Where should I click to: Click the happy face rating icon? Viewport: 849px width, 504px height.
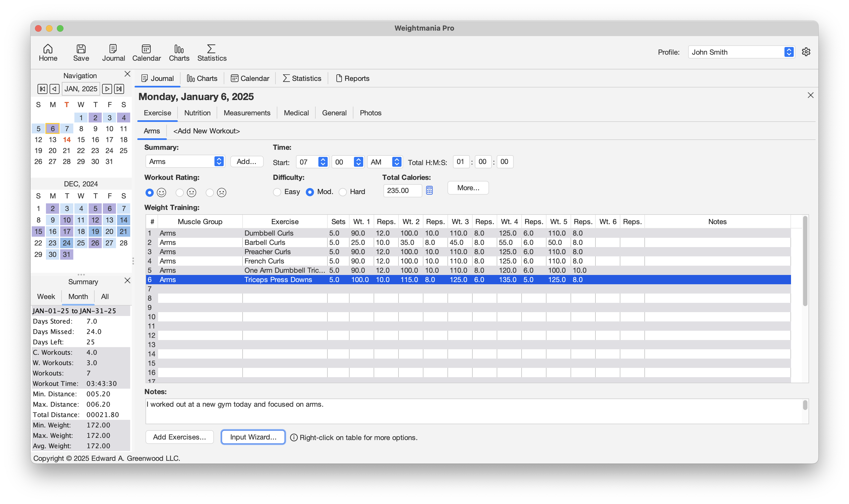pyautogui.click(x=161, y=193)
